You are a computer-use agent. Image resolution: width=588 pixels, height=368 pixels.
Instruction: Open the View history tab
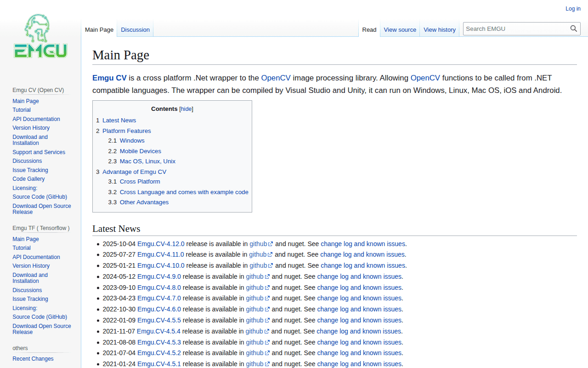tap(440, 29)
